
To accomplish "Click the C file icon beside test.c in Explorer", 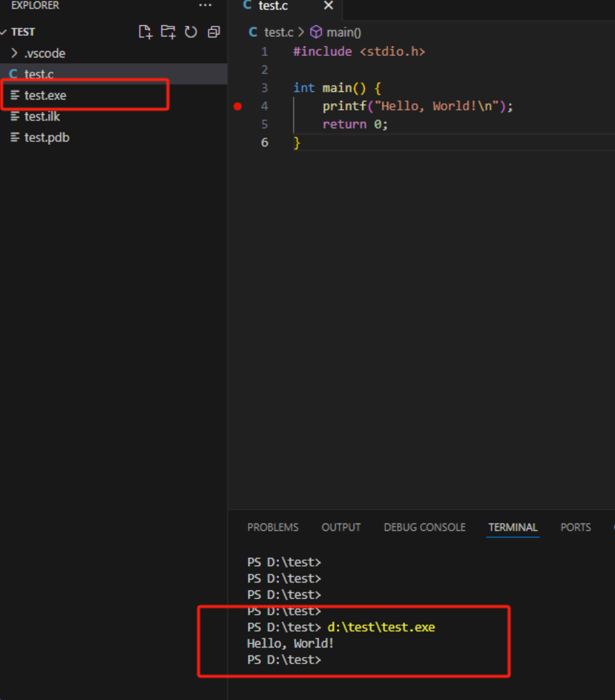I will coord(13,74).
